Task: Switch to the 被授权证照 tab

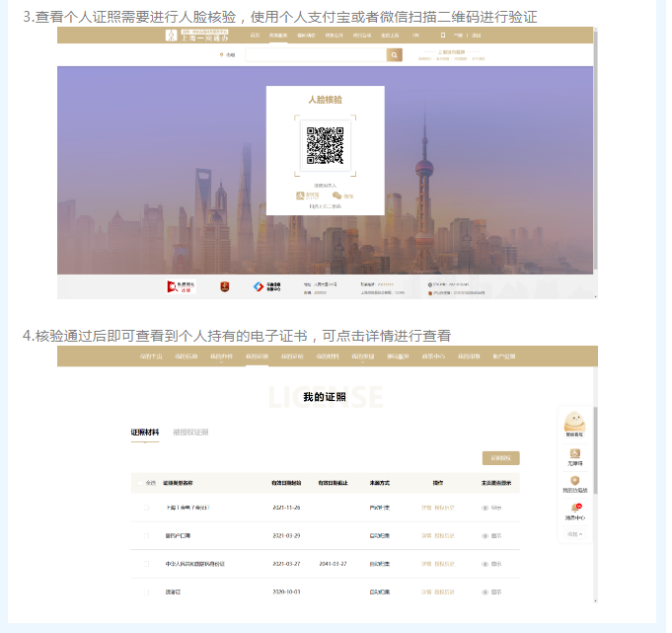Action: tap(190, 432)
